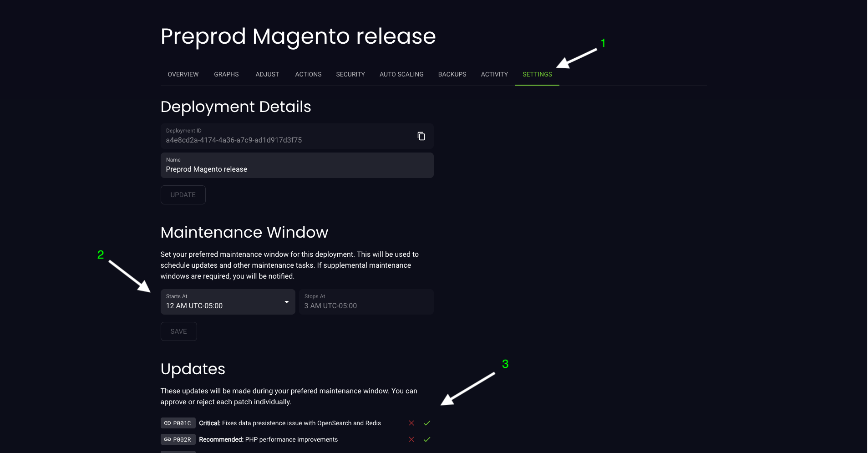Reject patch P002R with the red X
Viewport: 868px width, 453px height.
pos(411,439)
